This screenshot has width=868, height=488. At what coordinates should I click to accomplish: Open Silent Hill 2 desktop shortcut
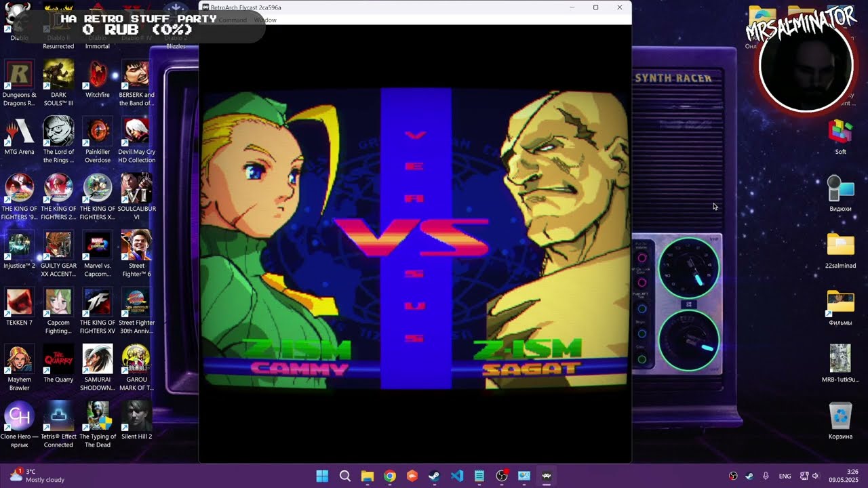(x=136, y=421)
